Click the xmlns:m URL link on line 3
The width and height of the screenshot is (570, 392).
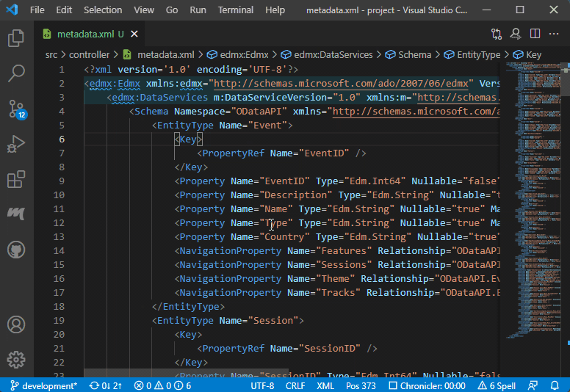coord(459,98)
